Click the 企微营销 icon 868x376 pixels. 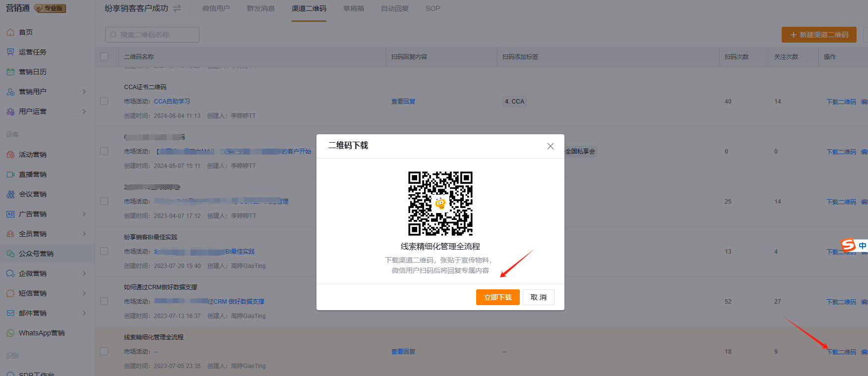(x=10, y=273)
